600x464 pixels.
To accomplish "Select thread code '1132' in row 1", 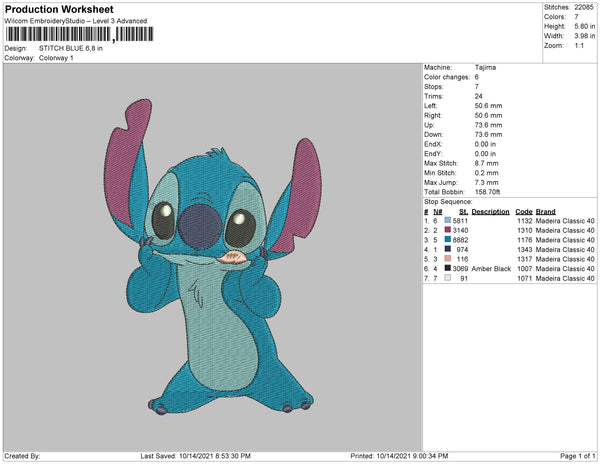I will (525, 221).
